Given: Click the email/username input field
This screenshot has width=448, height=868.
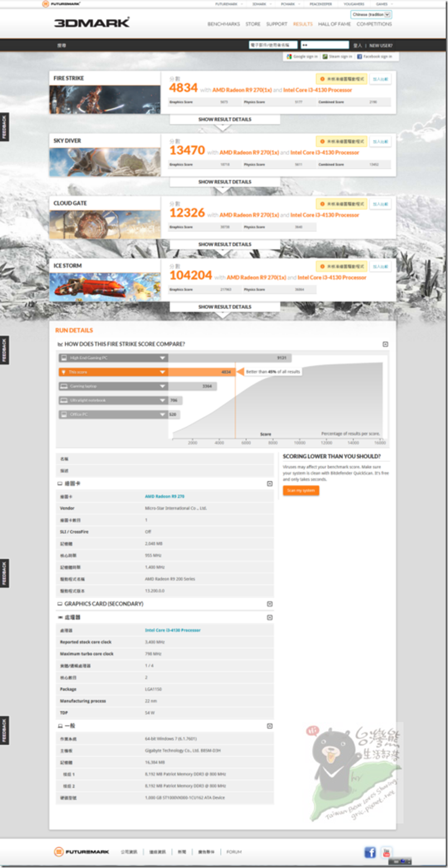Looking at the screenshot, I should pyautogui.click(x=272, y=45).
